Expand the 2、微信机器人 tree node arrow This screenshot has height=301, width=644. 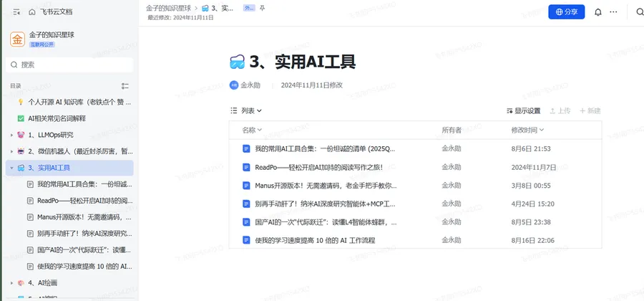pyautogui.click(x=12, y=151)
